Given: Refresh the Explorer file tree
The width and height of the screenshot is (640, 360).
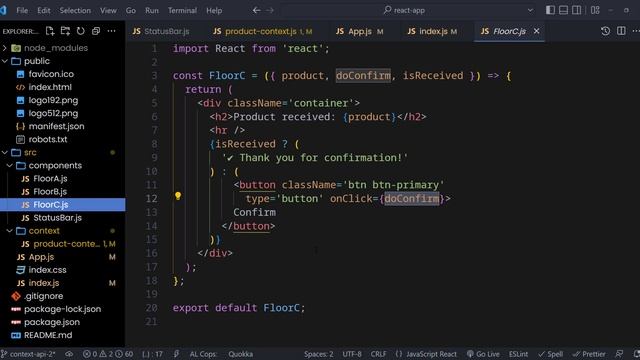Looking at the screenshot, I should coord(80,31).
